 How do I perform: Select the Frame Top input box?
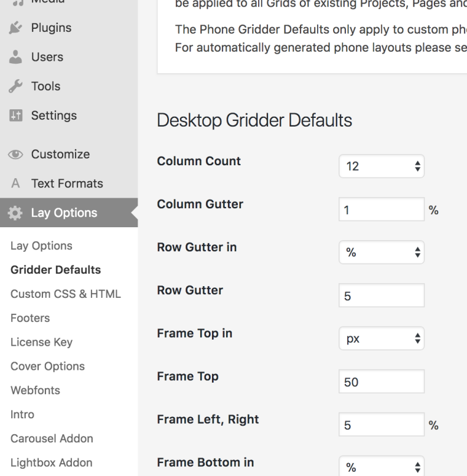tap(381, 381)
